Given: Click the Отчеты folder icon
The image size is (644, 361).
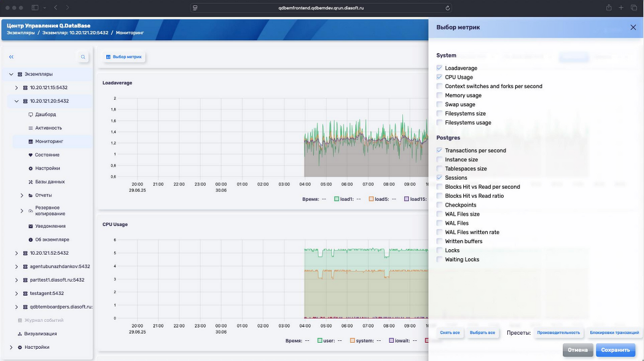Looking at the screenshot, I should [31, 195].
